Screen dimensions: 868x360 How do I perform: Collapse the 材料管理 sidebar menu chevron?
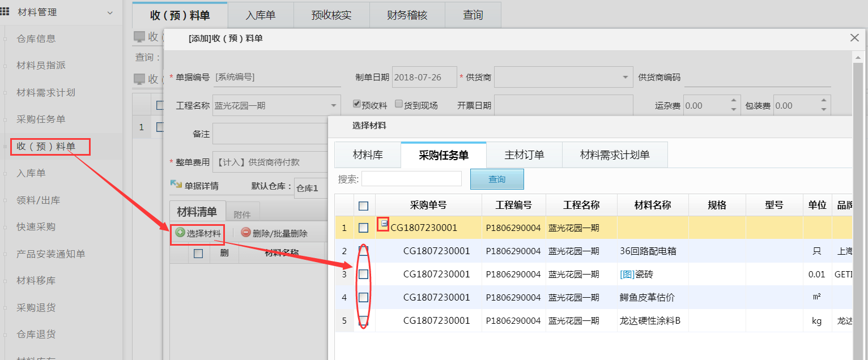[110, 12]
